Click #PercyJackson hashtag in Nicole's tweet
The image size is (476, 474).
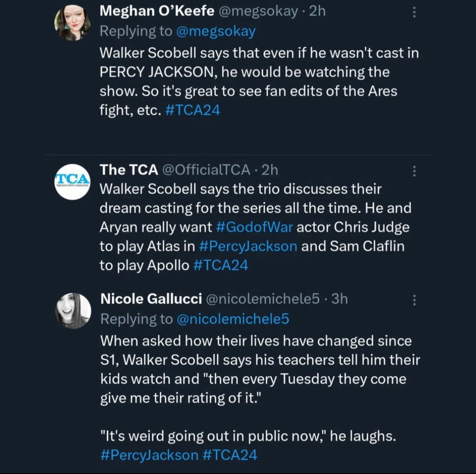[x=149, y=454]
